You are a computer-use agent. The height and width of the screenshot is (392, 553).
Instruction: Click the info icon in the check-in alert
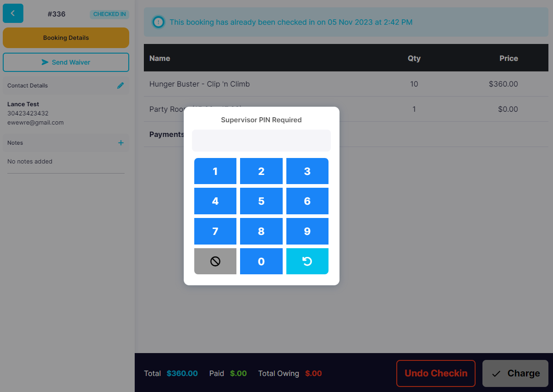[159, 22]
